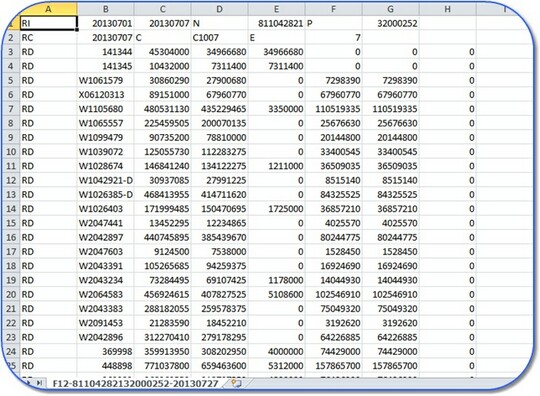540x396 pixels.
Task: Click cell containing X06120313
Action: click(105, 95)
